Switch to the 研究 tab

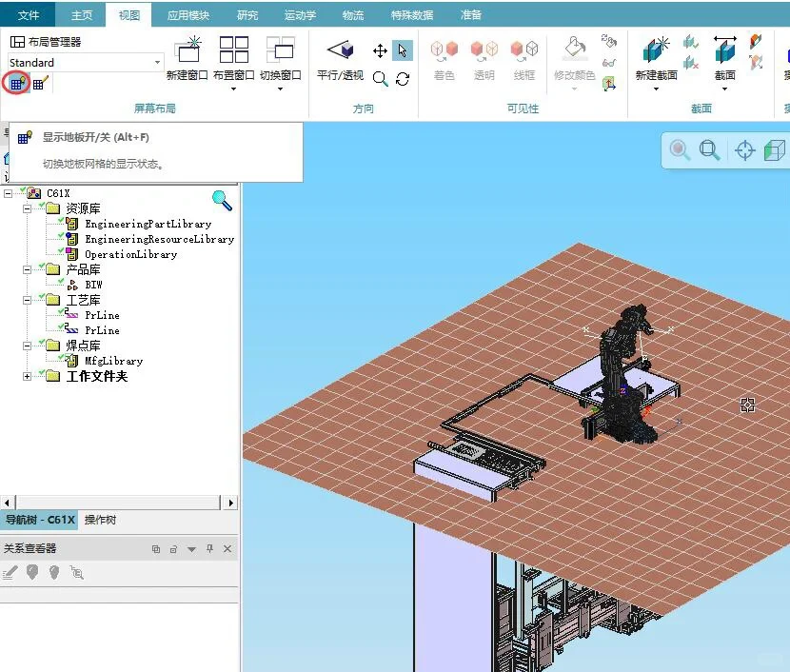(x=247, y=15)
